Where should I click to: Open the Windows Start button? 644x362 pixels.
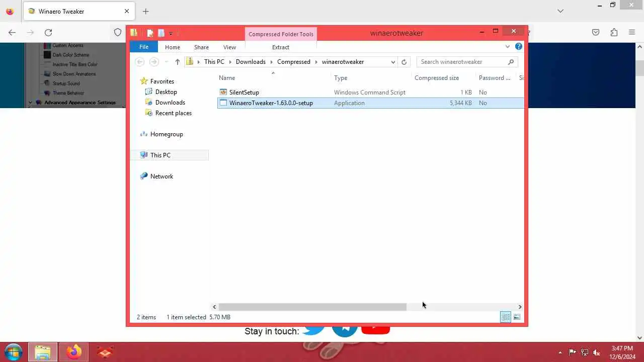click(13, 352)
